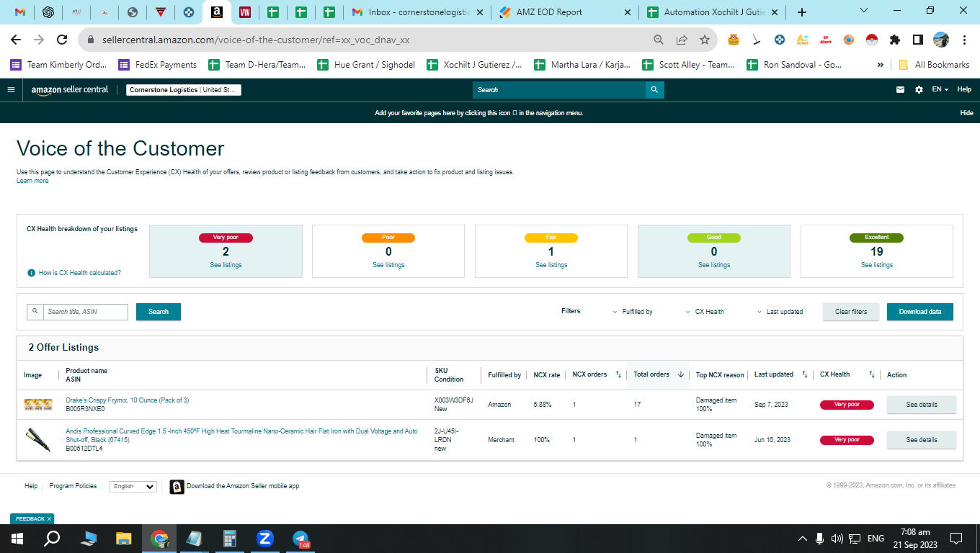Switch to the AMZ EOD Report tab
This screenshot has height=553, width=980.
(x=565, y=12)
